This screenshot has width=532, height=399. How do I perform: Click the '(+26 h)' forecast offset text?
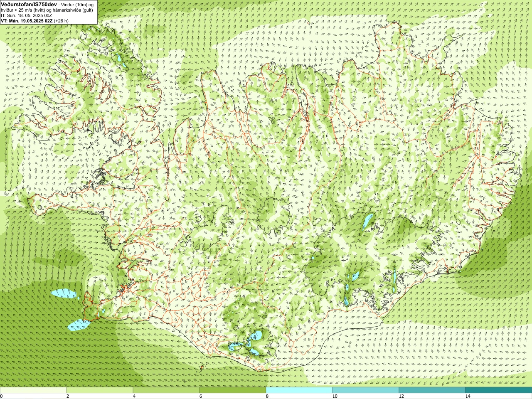(x=61, y=20)
